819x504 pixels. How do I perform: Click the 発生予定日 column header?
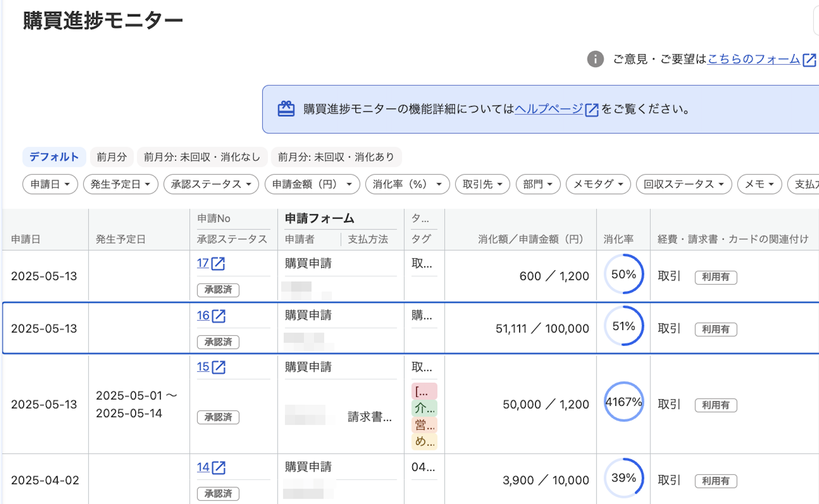pos(121,239)
